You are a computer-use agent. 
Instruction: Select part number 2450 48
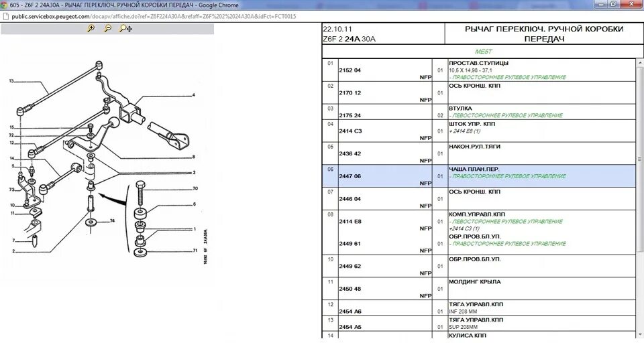[350, 289]
